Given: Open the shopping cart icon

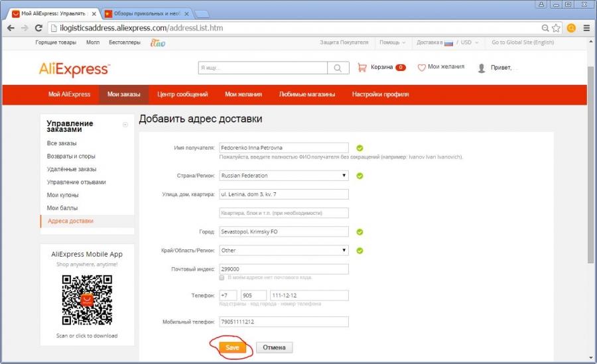Looking at the screenshot, I should pos(362,68).
